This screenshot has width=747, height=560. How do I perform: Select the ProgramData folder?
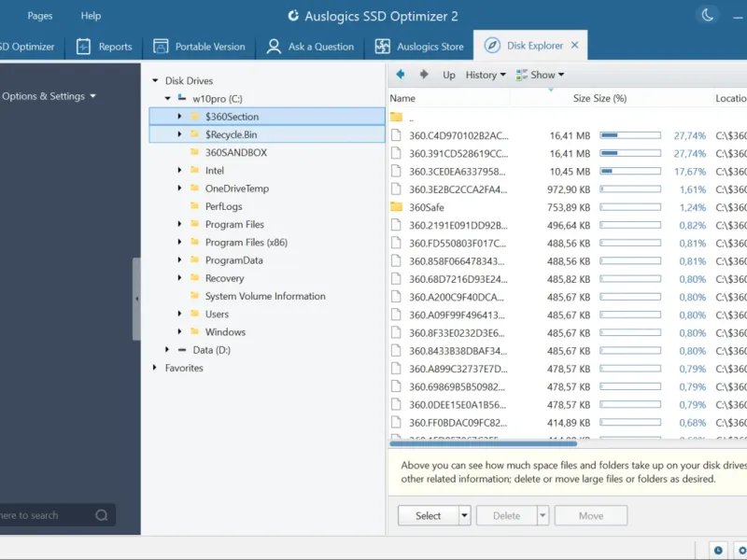[234, 260]
